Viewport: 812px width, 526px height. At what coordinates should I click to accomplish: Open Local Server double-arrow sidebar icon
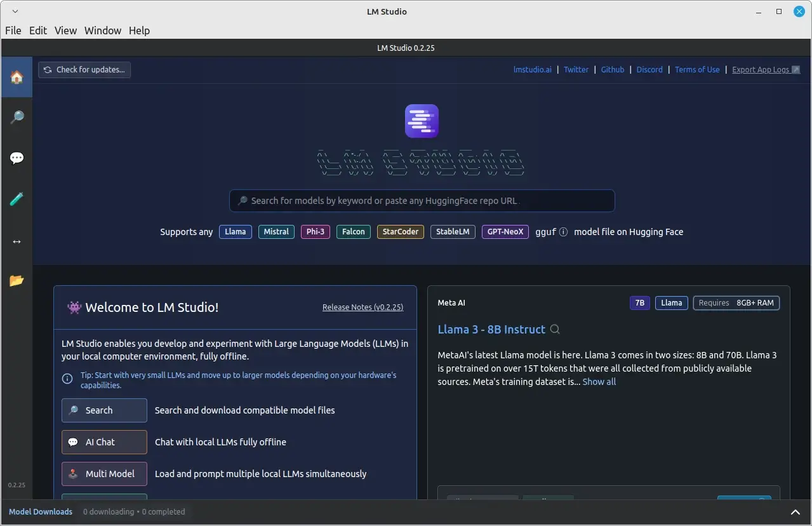17,241
